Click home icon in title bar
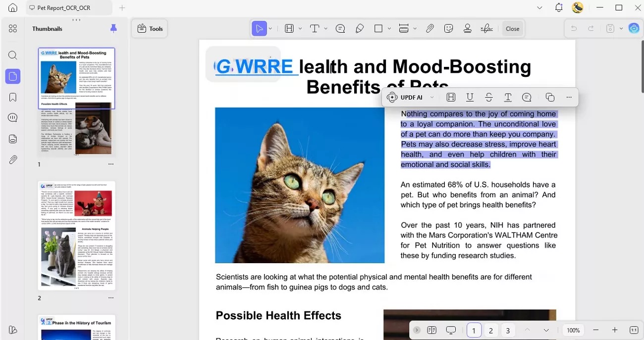This screenshot has height=340, width=644. pos(13,7)
